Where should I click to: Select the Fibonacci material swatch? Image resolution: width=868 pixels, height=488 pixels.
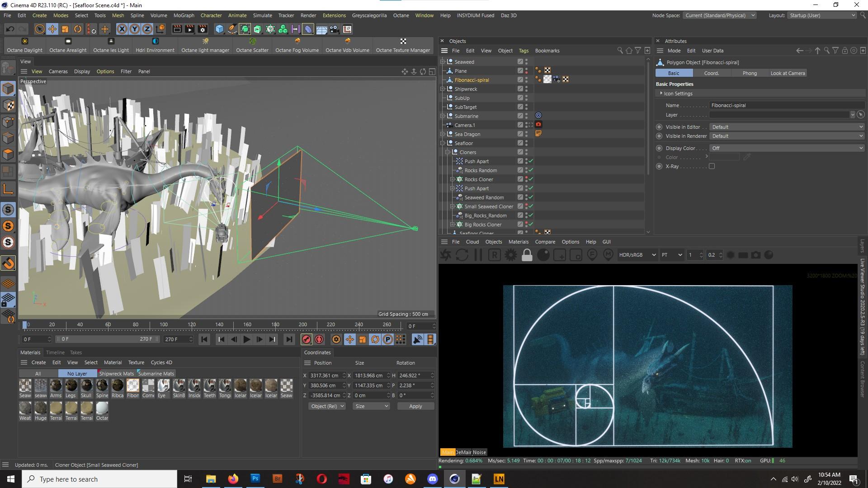click(133, 385)
